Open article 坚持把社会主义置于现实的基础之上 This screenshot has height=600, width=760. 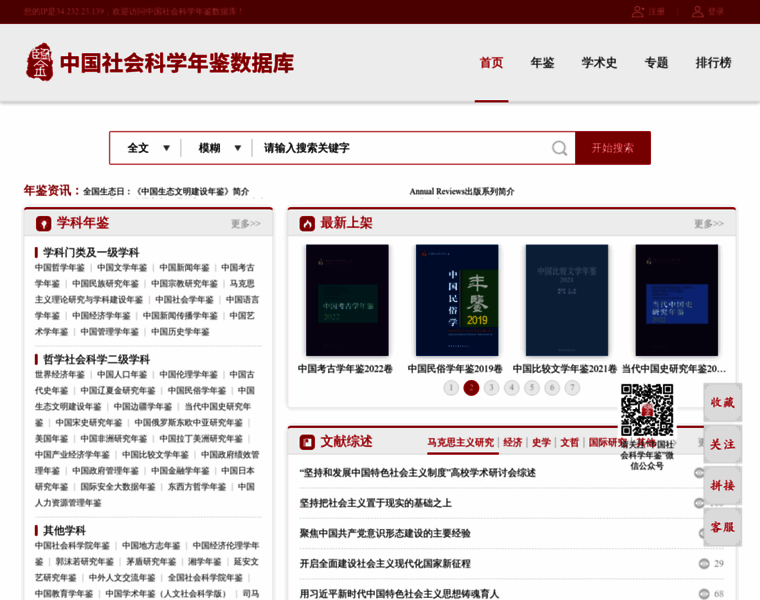tap(375, 503)
